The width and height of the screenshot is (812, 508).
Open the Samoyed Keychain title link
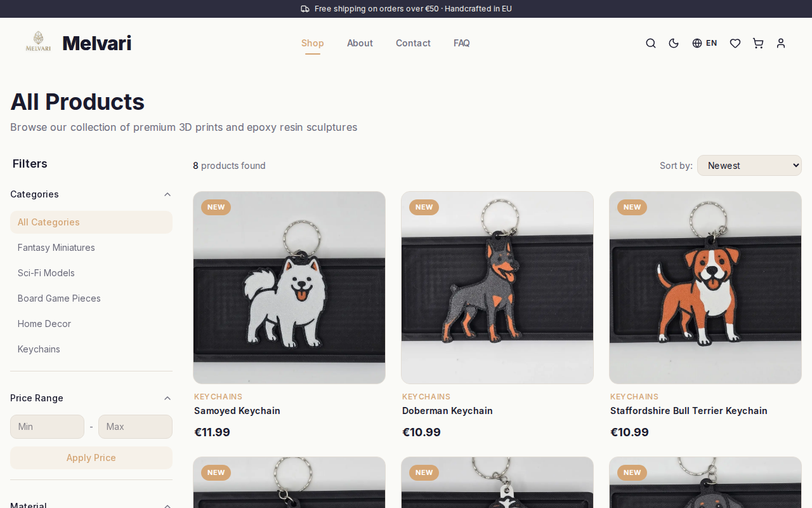[x=237, y=411]
